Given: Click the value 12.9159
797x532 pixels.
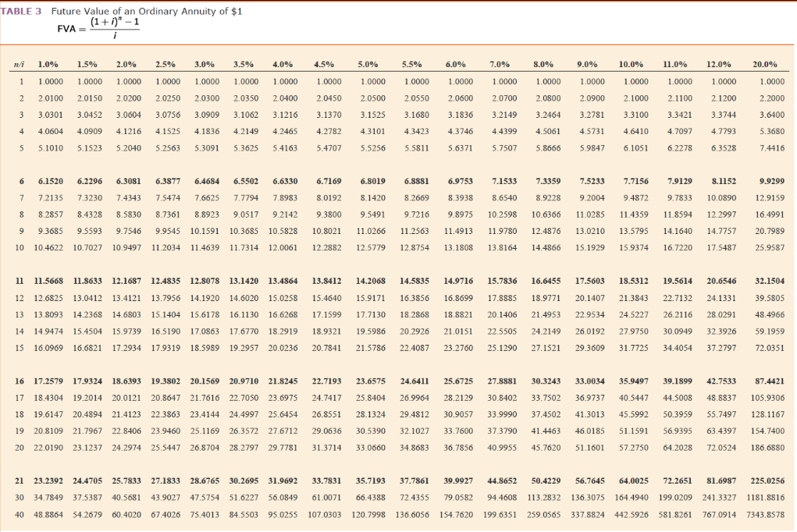Looking at the screenshot, I should point(770,198).
